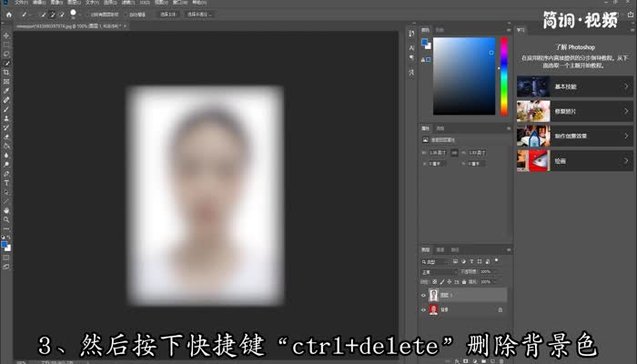Select the Hand tool
The image size is (637, 364).
[x=6, y=210]
